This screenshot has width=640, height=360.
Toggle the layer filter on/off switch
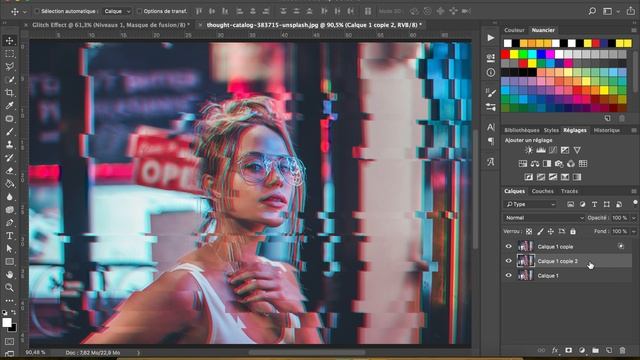click(x=635, y=203)
